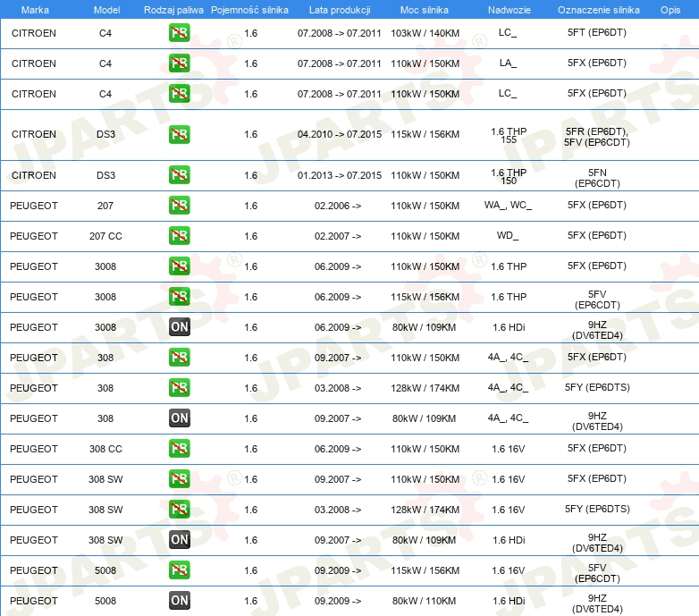Screen dimensions: 699x616
Task: Click the Lata produkcji column header
Action: [340, 10]
